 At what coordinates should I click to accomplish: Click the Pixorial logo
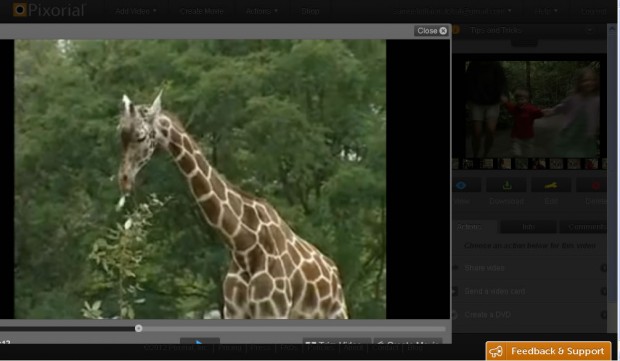(x=49, y=10)
